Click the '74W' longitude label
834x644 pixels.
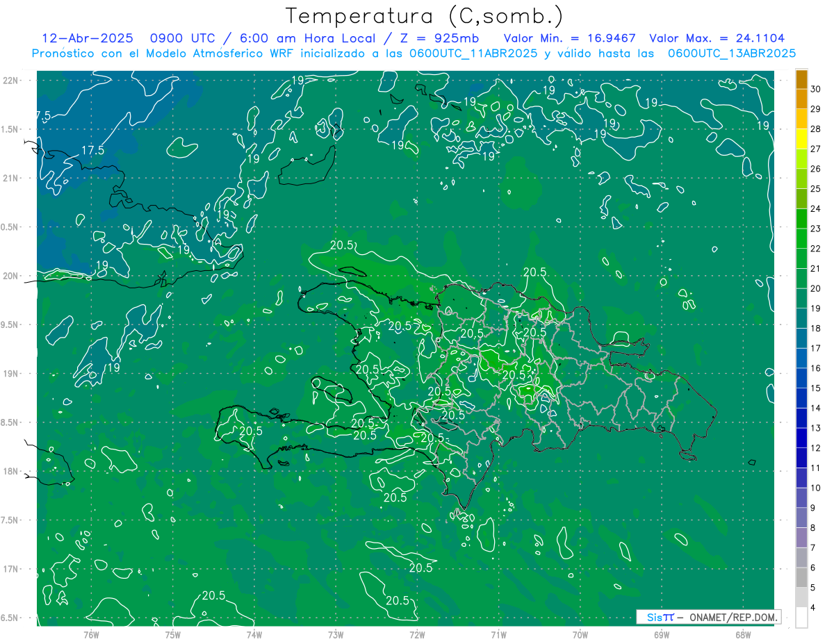254,634
